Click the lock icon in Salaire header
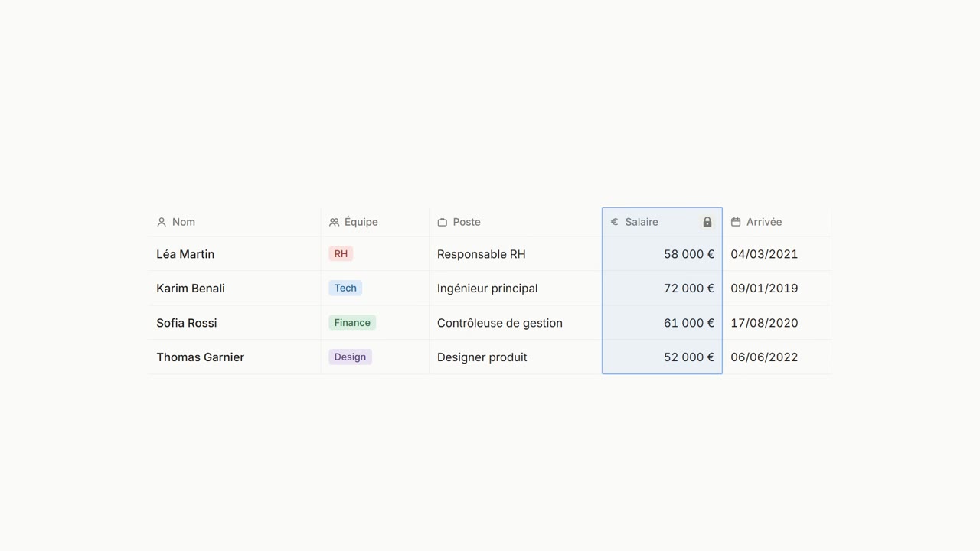 (x=707, y=222)
